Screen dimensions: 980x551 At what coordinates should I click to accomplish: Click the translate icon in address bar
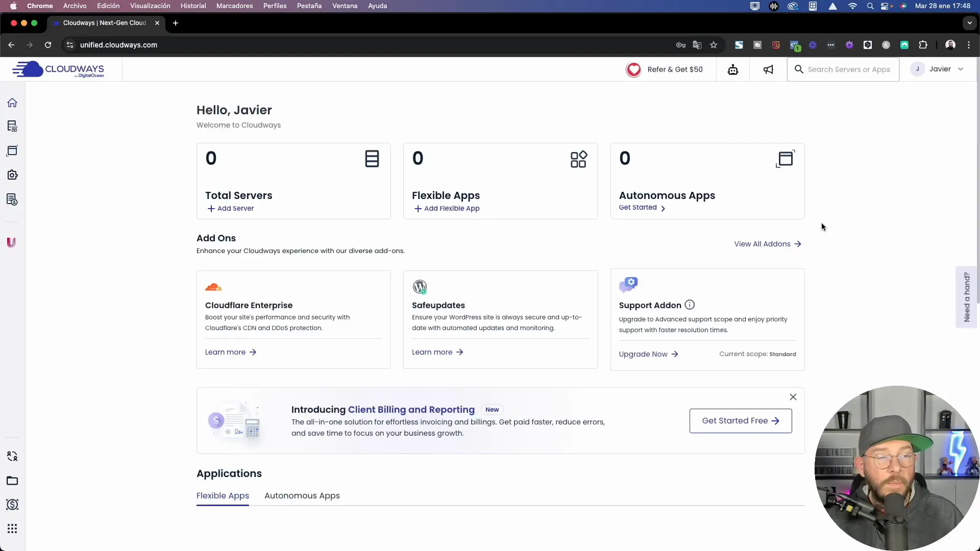[697, 45]
